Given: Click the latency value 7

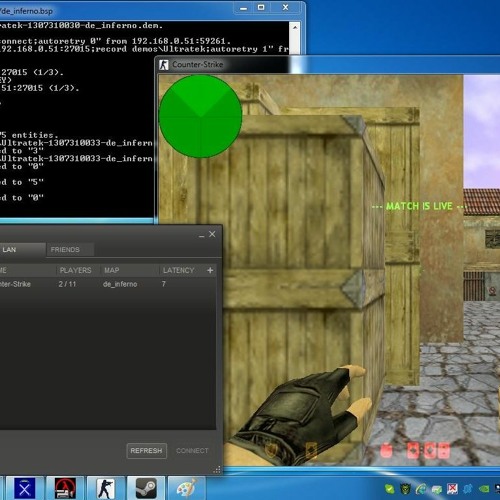Looking at the screenshot, I should tap(164, 284).
